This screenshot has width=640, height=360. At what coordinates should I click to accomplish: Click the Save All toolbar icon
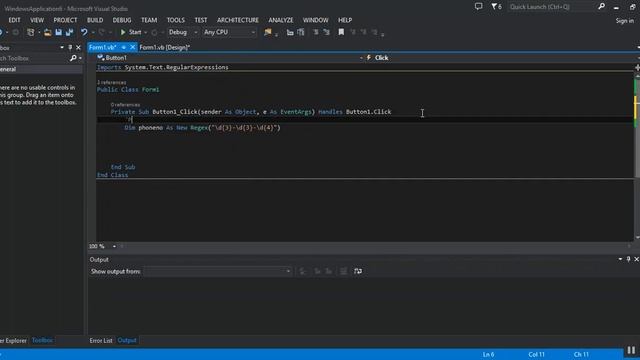coord(69,32)
